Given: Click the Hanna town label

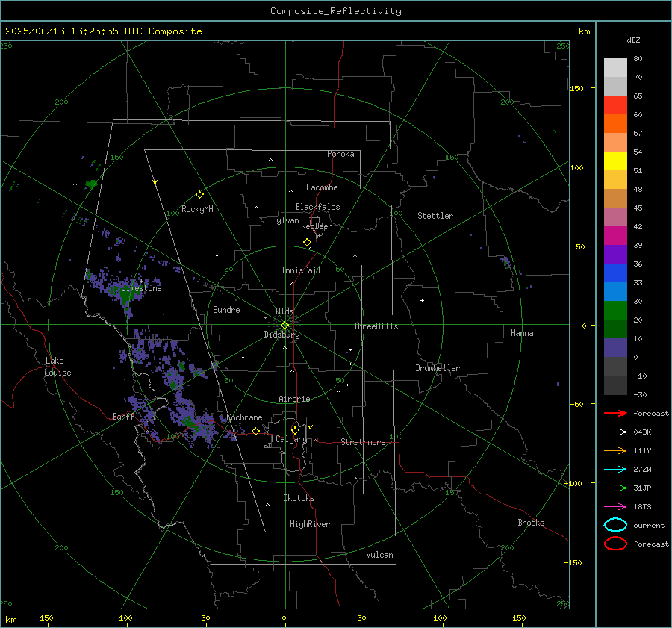Looking at the screenshot, I should tap(522, 333).
